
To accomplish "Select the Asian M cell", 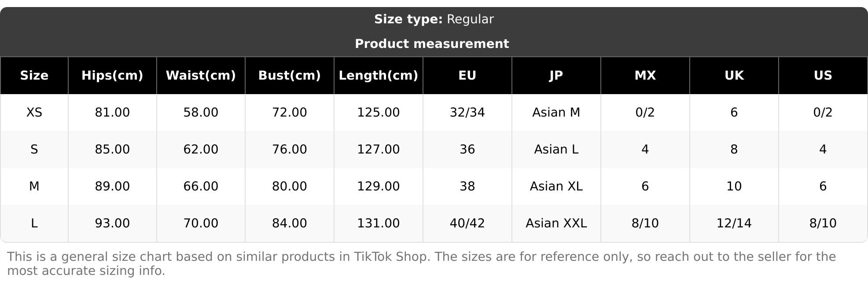I will [x=556, y=113].
